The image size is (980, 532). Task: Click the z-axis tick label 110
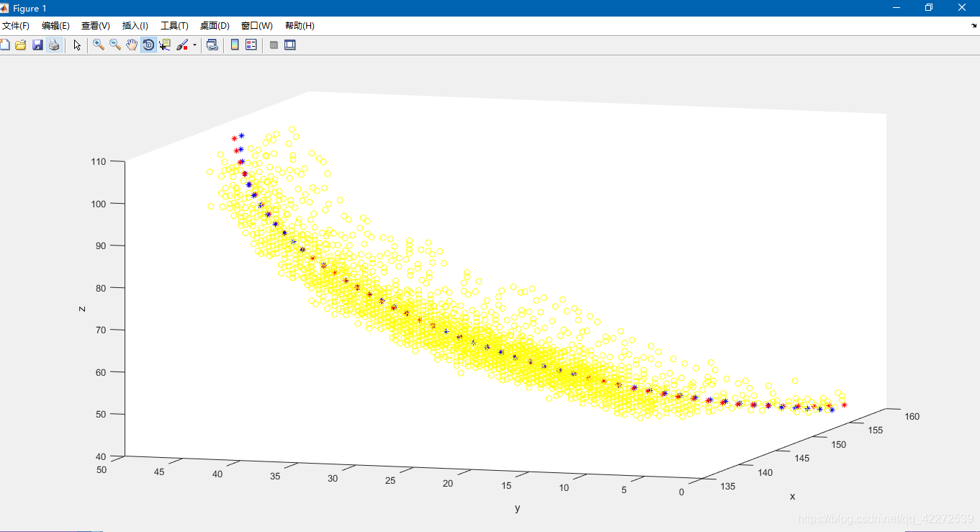click(x=98, y=161)
